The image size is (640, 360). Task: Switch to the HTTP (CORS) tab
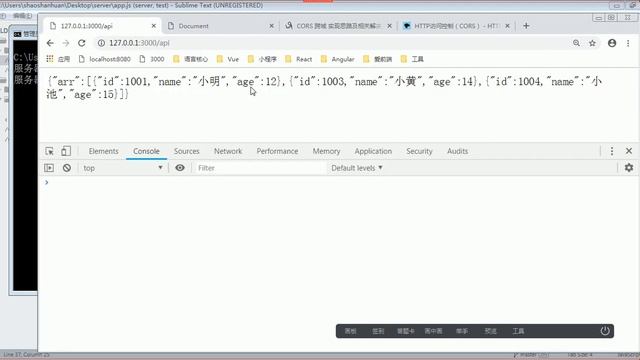456,26
